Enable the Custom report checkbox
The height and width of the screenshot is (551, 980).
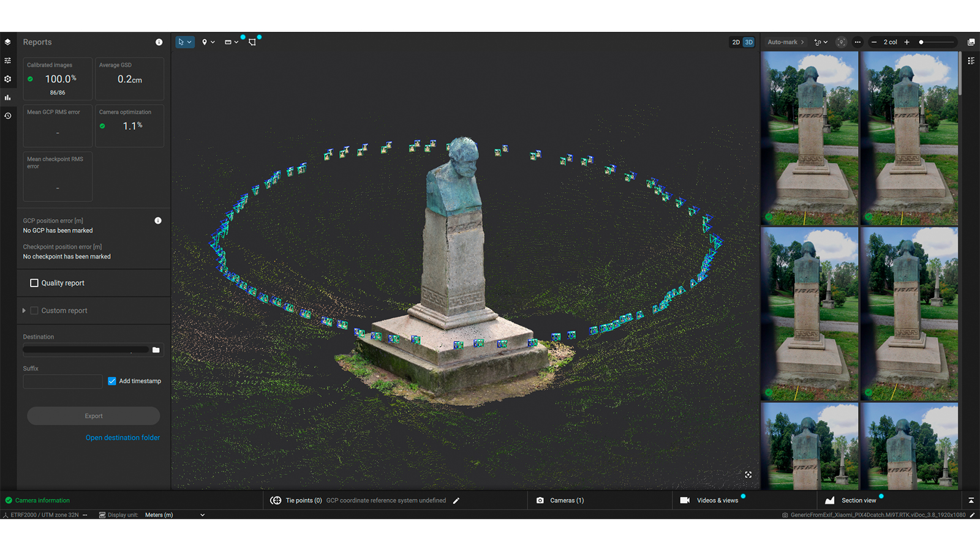[34, 310]
